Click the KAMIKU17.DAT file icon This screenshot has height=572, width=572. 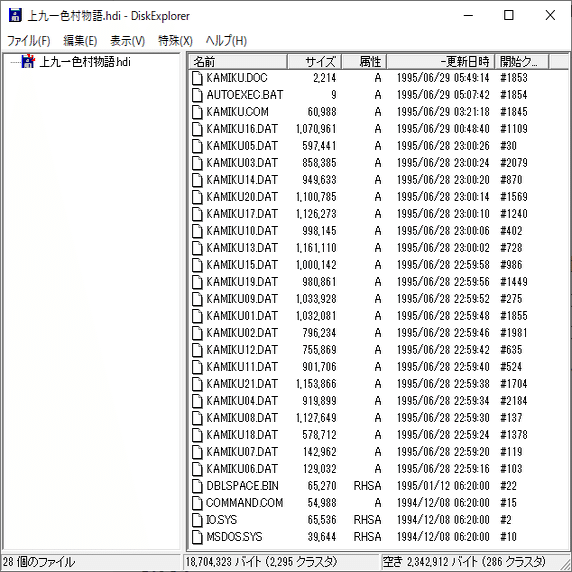pyautogui.click(x=197, y=214)
